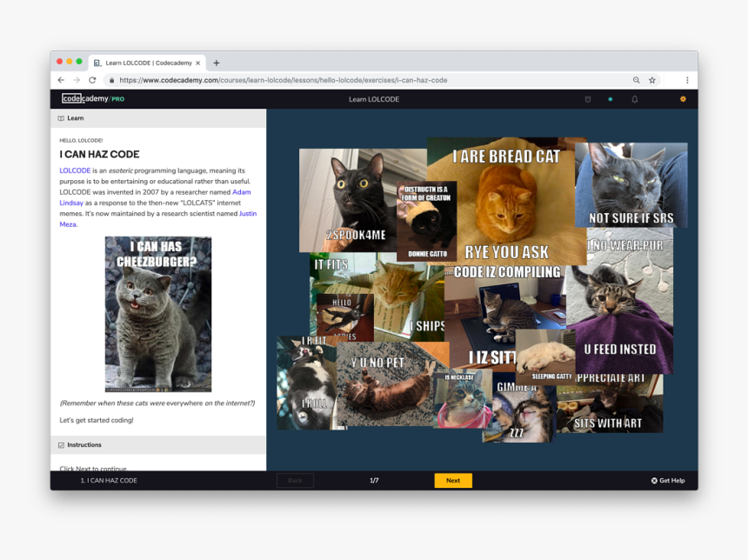This screenshot has width=748, height=560.
Task: Click the padlock site info icon
Action: pos(111,80)
